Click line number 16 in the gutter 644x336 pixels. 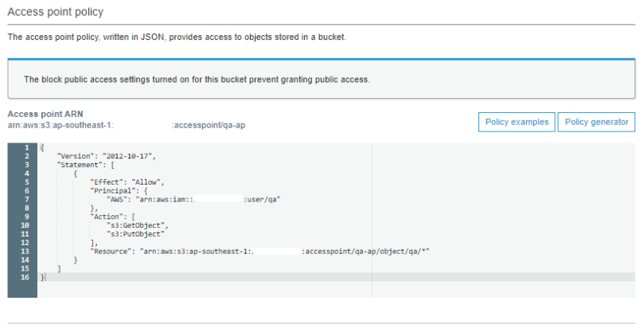click(x=26, y=276)
